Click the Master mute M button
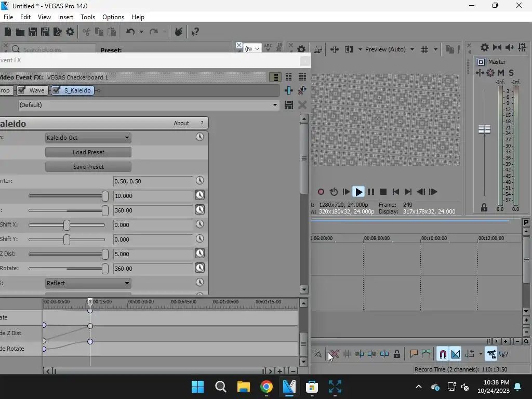Image resolution: width=532 pixels, height=399 pixels. (x=501, y=73)
